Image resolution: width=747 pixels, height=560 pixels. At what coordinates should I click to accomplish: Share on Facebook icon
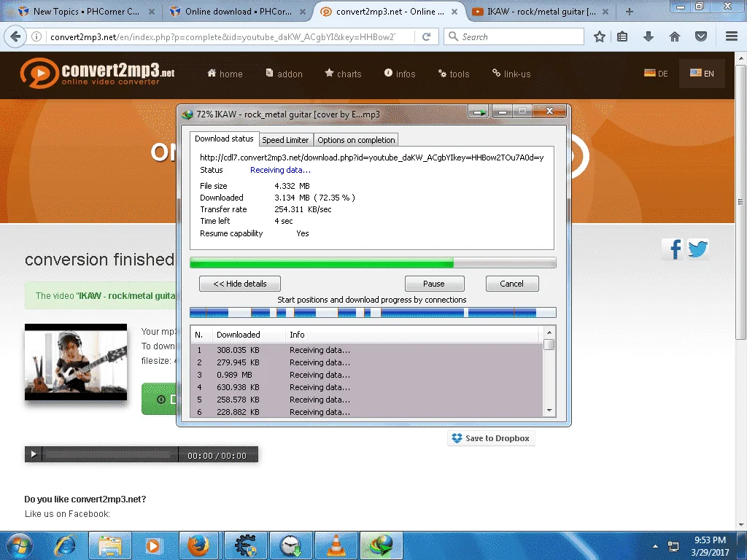[672, 249]
